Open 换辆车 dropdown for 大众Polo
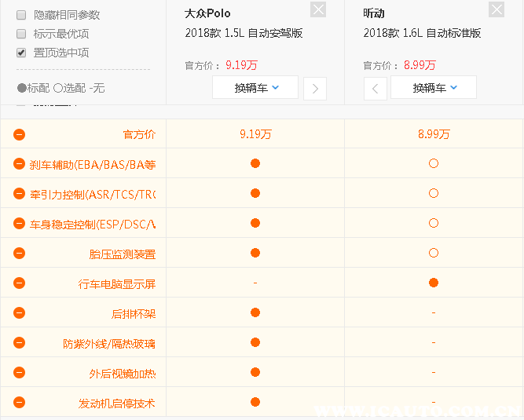The width and height of the screenshot is (524, 420). coord(255,87)
